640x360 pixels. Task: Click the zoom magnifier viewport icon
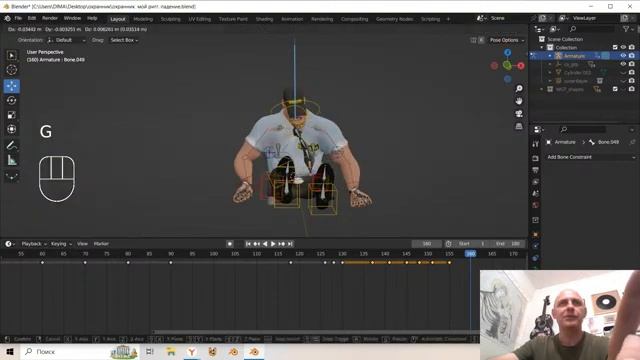pos(519,89)
